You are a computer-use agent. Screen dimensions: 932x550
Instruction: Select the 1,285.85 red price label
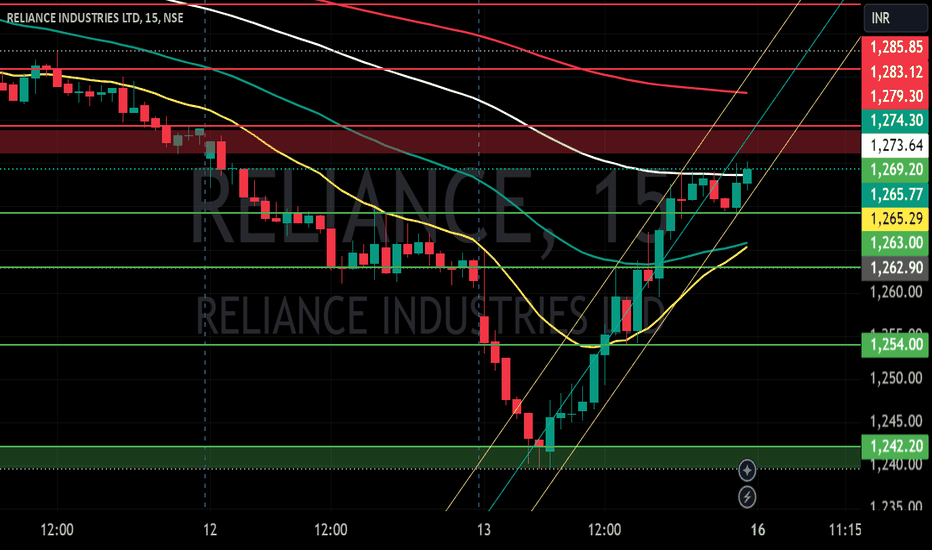[x=895, y=47]
